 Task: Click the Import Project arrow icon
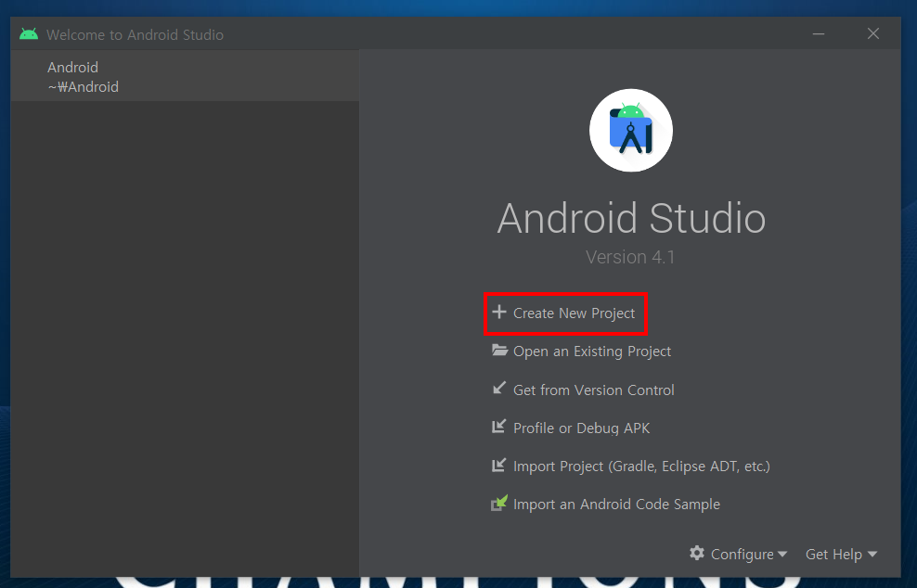click(x=498, y=465)
